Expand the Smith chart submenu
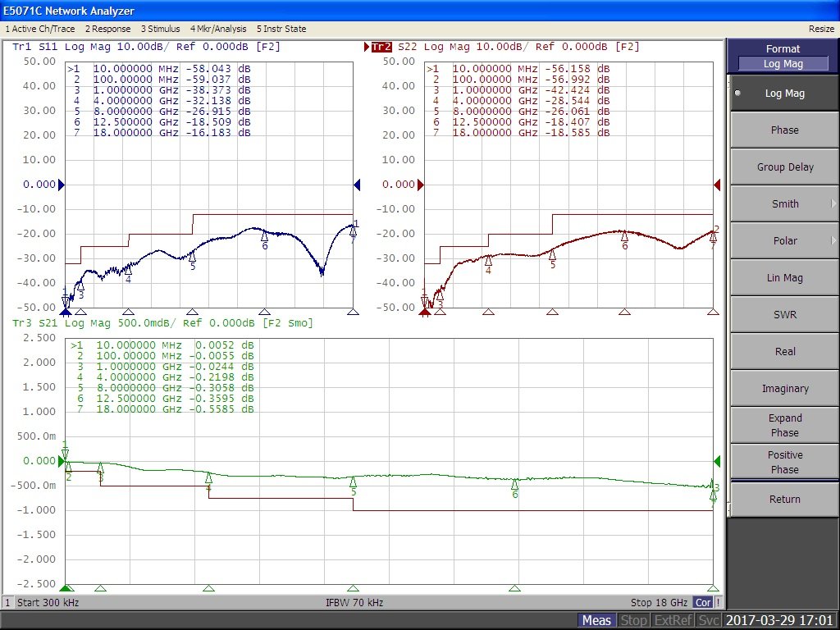 [x=784, y=204]
